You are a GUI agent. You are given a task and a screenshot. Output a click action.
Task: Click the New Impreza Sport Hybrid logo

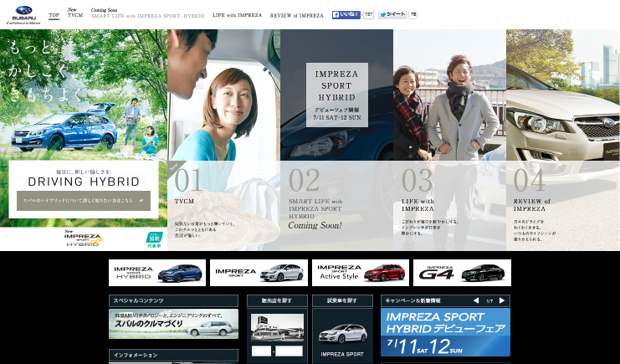coord(84,238)
